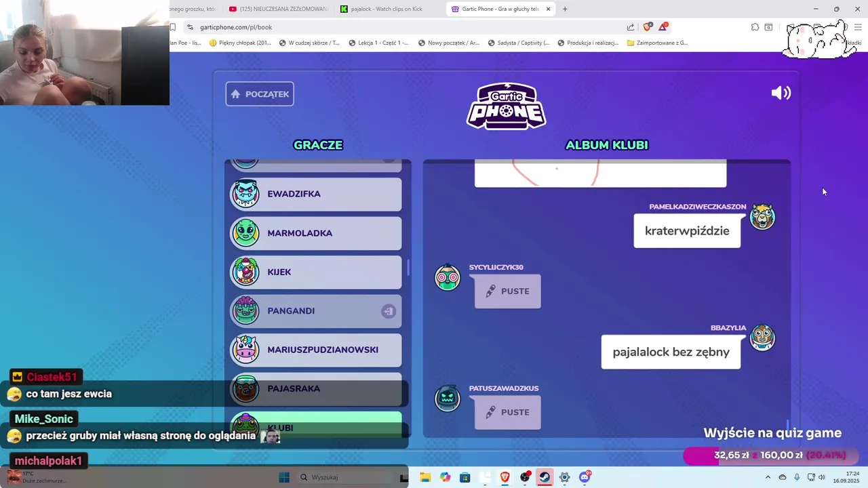
Task: Open a new browser tab
Action: (x=565, y=9)
